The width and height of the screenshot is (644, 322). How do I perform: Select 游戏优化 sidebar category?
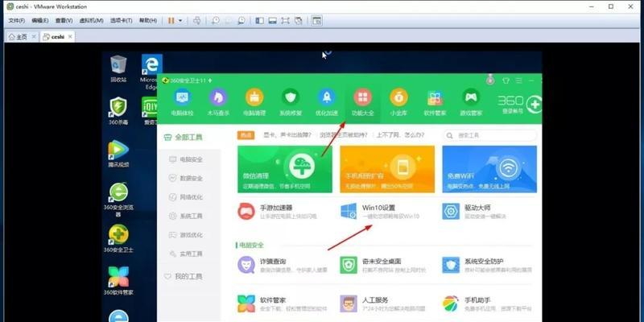click(186, 235)
